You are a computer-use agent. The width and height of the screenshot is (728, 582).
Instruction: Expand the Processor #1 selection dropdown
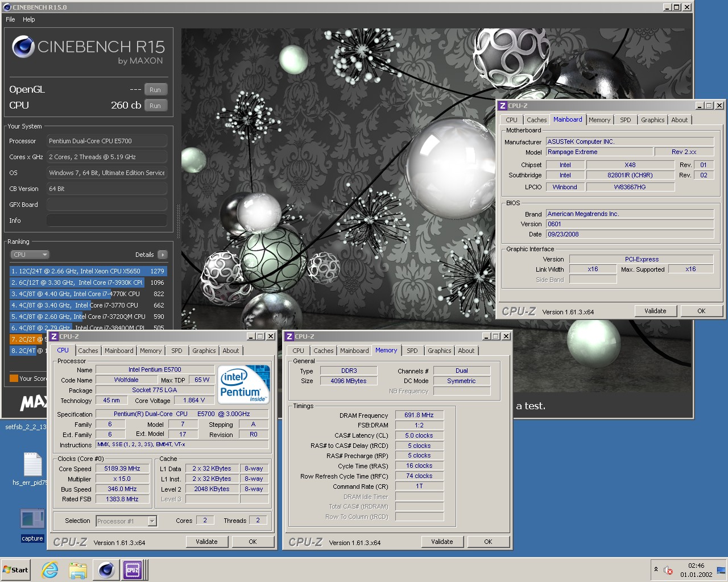tap(152, 521)
